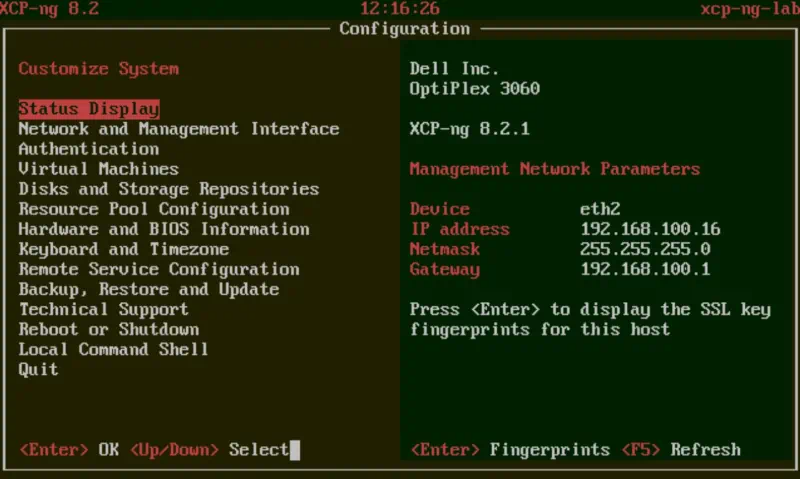Select Backup, Restore and Update
The height and width of the screenshot is (479, 800).
[x=149, y=289]
